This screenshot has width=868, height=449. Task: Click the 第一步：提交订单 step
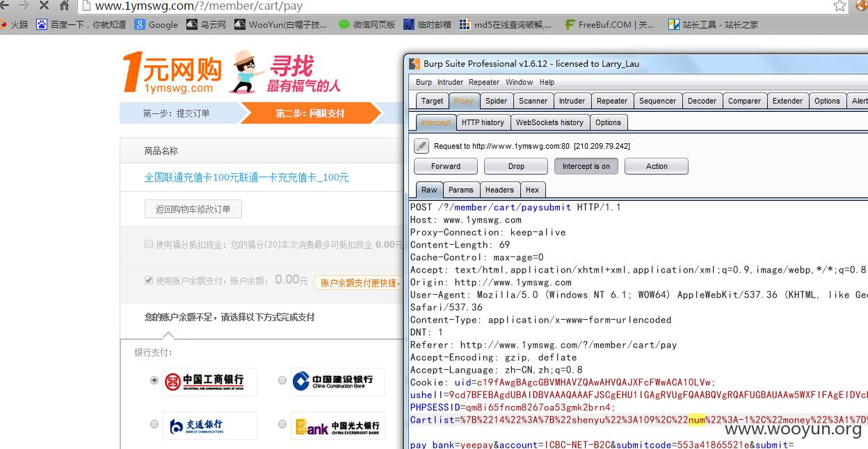pos(176,113)
